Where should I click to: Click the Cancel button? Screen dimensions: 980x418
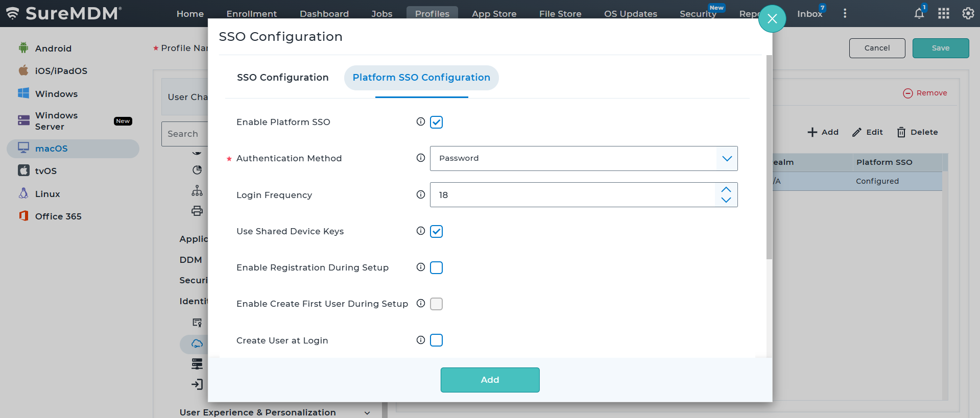[x=877, y=48]
